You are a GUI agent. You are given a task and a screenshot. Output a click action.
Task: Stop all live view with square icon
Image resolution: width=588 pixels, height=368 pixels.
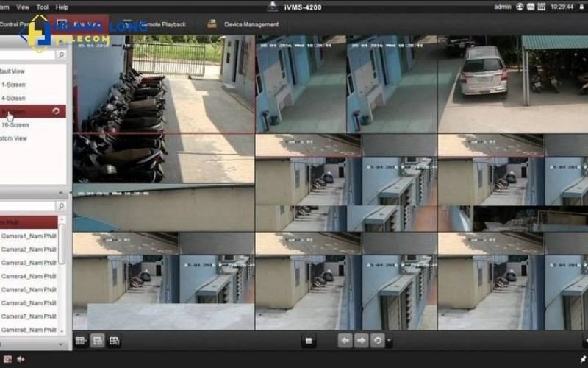click(309, 341)
